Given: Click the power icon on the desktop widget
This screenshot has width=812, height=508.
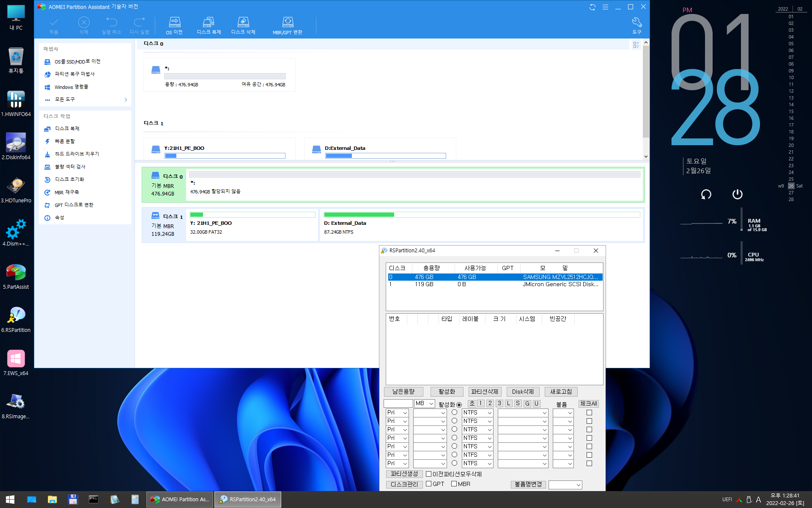Looking at the screenshot, I should coord(737,194).
